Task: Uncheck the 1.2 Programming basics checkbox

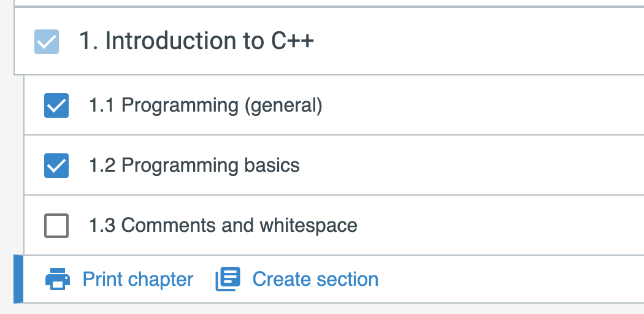Action: tap(56, 166)
